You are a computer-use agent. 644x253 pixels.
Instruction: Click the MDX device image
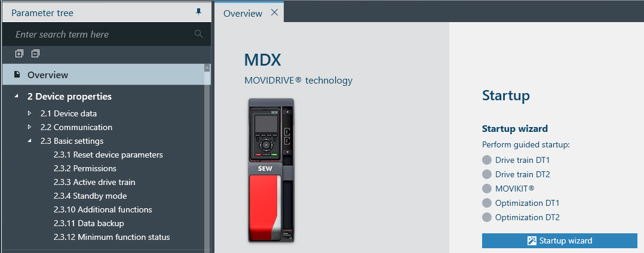point(272,170)
